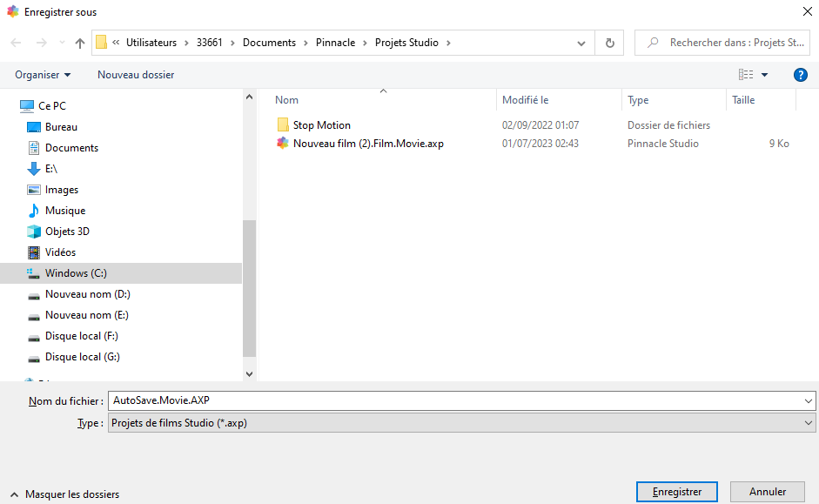Select Vidéos in the navigation pane

tap(61, 252)
